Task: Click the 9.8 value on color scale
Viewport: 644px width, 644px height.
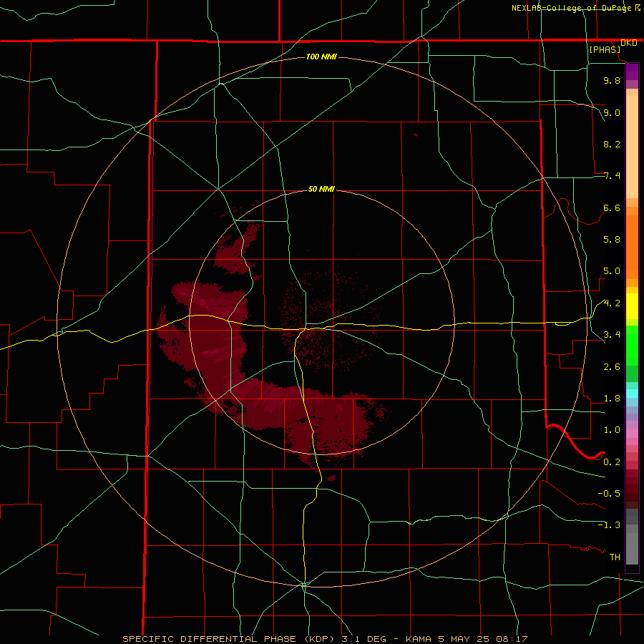Action: point(612,80)
